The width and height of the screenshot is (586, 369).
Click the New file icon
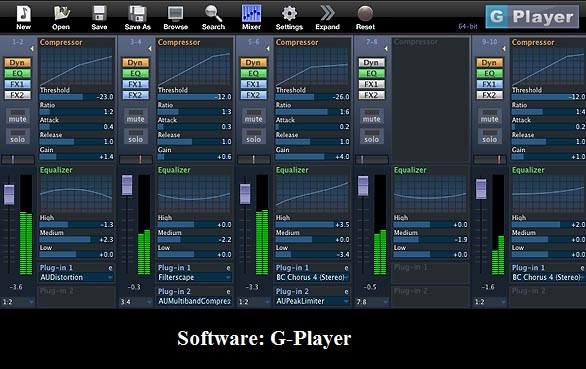coord(24,14)
